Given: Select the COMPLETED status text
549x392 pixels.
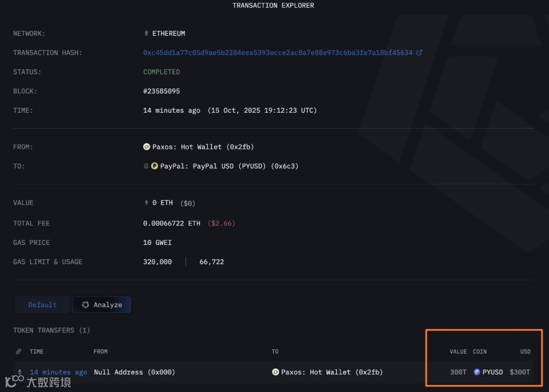Looking at the screenshot, I should [162, 72].
